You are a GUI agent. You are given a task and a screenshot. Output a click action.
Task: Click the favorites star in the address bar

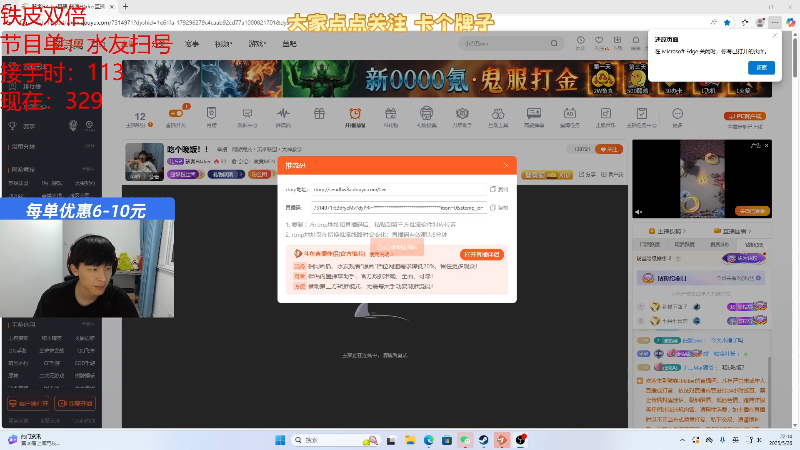[727, 22]
